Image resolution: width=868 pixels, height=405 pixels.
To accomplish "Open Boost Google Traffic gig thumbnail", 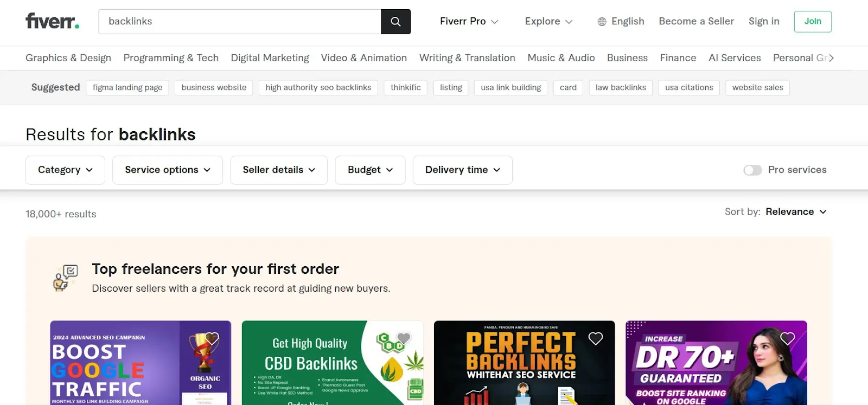I will 141,363.
